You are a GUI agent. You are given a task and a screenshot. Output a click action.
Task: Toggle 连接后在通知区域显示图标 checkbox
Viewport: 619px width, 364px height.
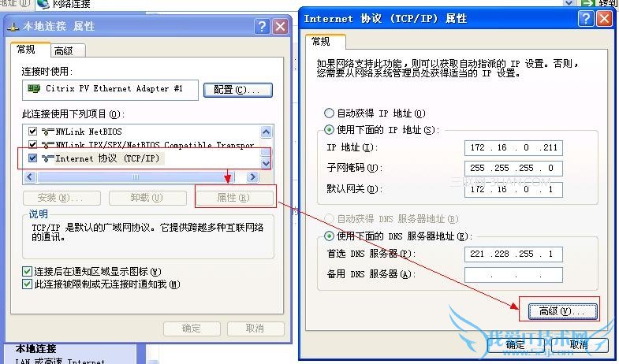[27, 271]
